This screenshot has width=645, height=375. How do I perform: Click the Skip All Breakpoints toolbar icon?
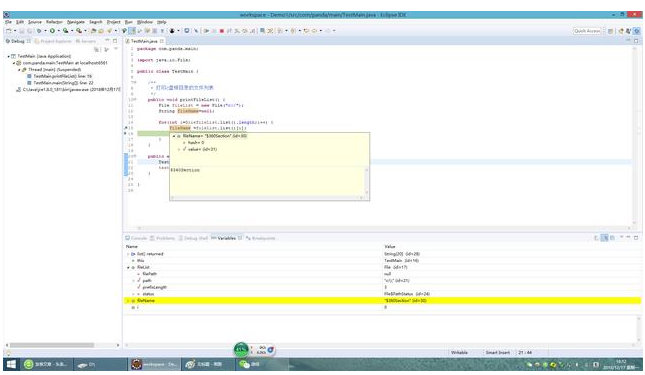pyautogui.click(x=196, y=31)
